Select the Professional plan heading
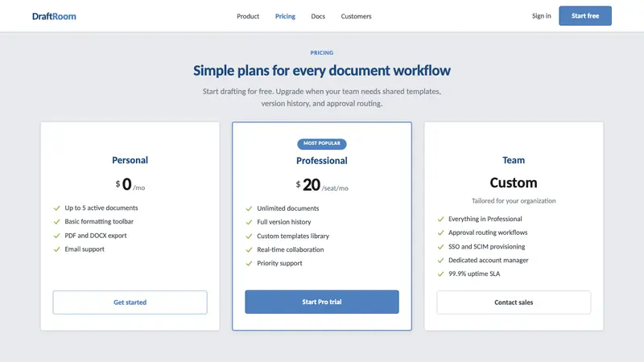Screen dimensions: 644x362 [x=321, y=160]
